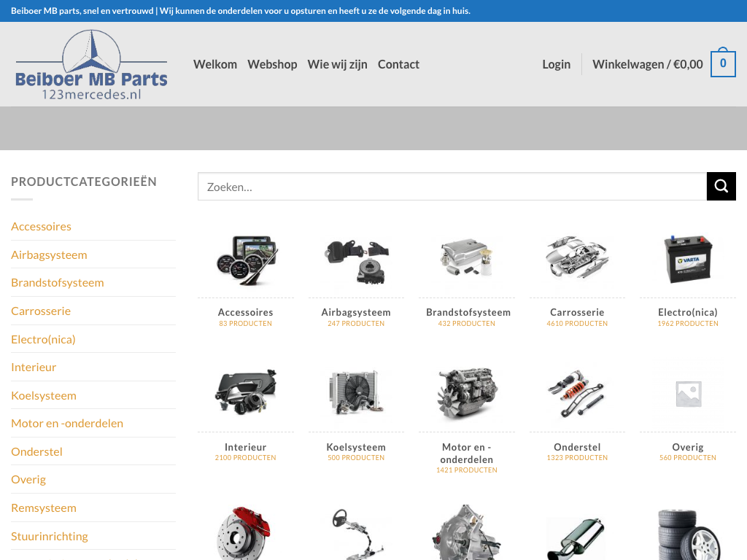Viewport: 747px width, 560px height.
Task: Click the Beiboer MB Parts logo
Action: click(x=91, y=65)
